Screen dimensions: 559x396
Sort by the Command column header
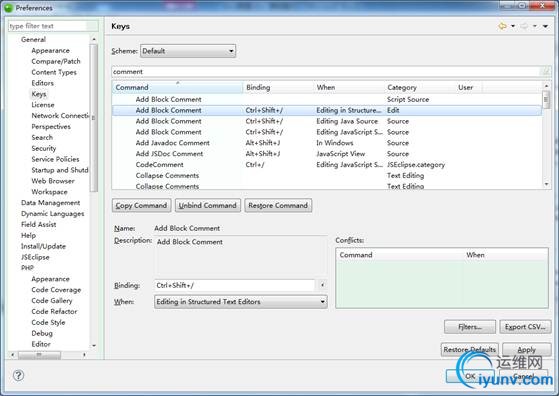point(178,87)
